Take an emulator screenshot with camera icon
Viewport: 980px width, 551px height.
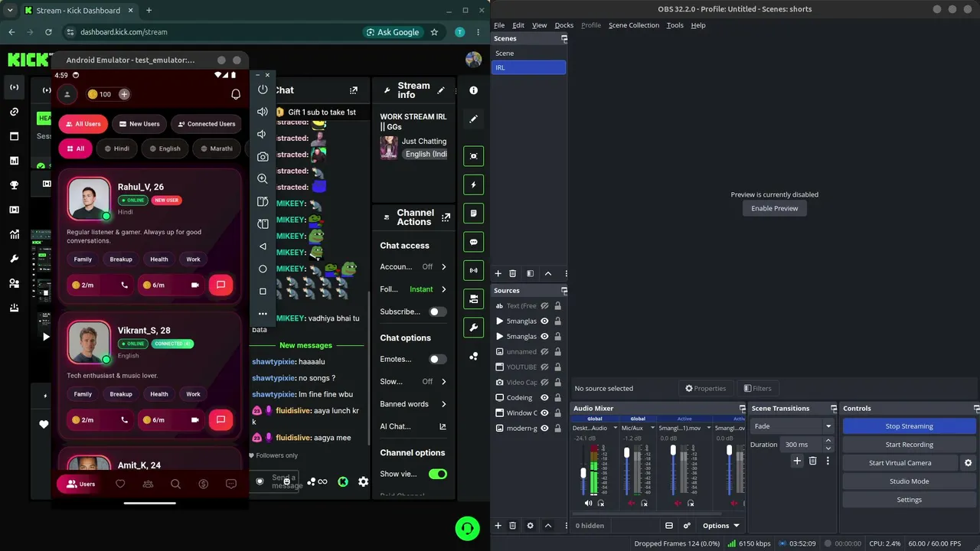[263, 156]
